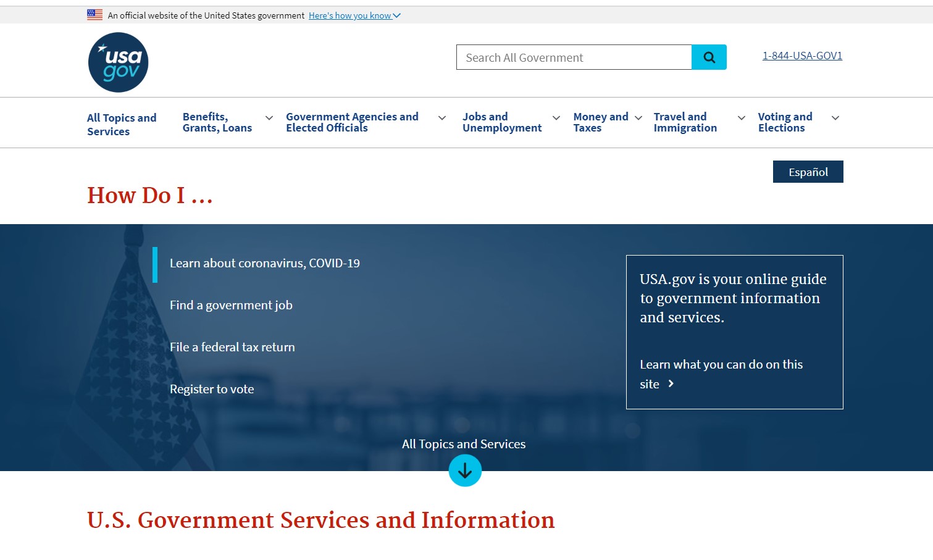The height and width of the screenshot is (560, 933).
Task: Select 'Register to vote' link
Action: pos(212,390)
